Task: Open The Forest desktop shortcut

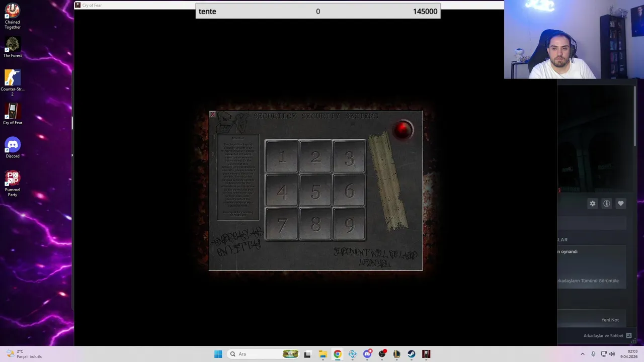Action: (13, 47)
